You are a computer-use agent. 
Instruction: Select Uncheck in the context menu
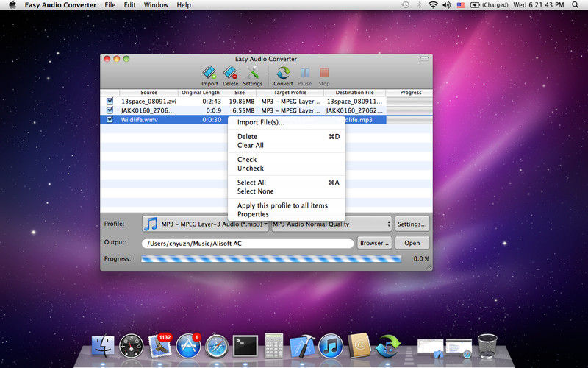tap(287, 169)
